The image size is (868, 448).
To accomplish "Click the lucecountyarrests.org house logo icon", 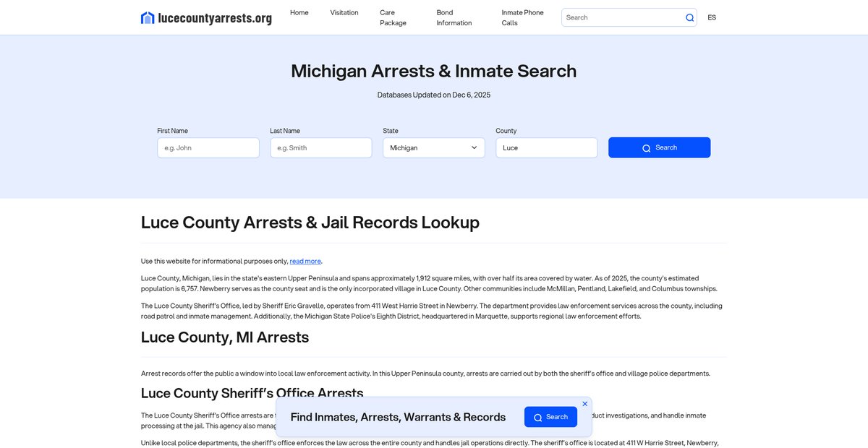I will click(x=148, y=17).
